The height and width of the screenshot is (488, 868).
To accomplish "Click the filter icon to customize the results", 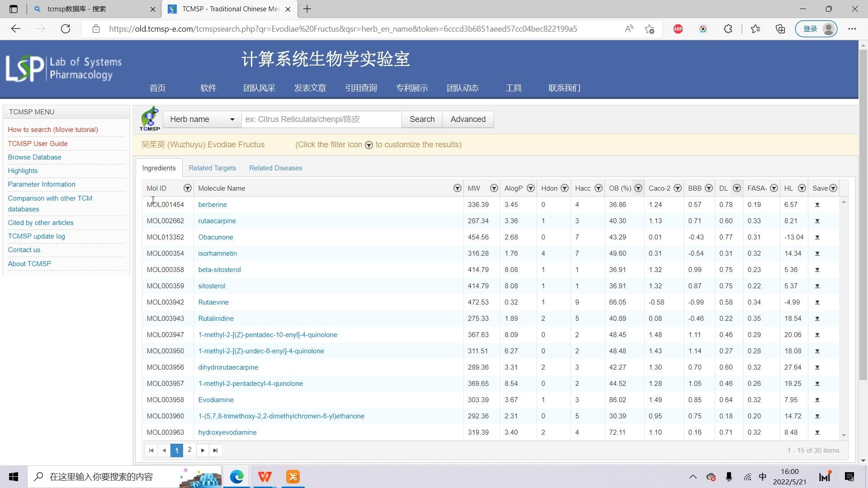I will tap(369, 145).
